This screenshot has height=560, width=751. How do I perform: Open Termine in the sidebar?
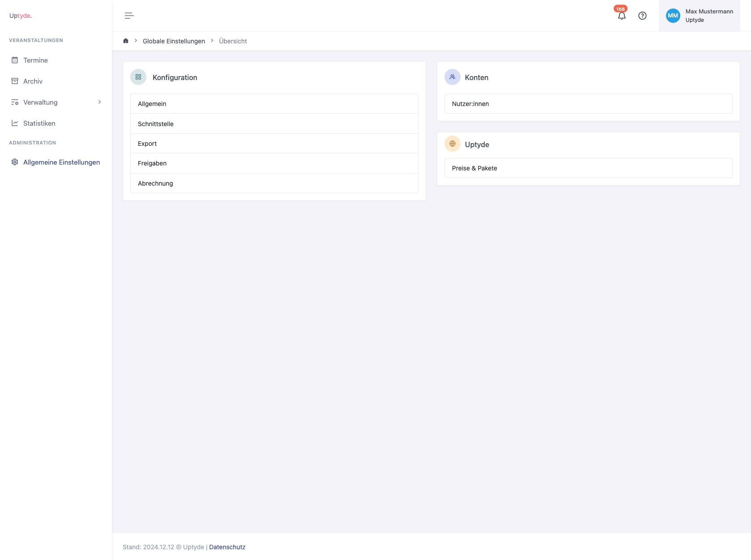(35, 60)
